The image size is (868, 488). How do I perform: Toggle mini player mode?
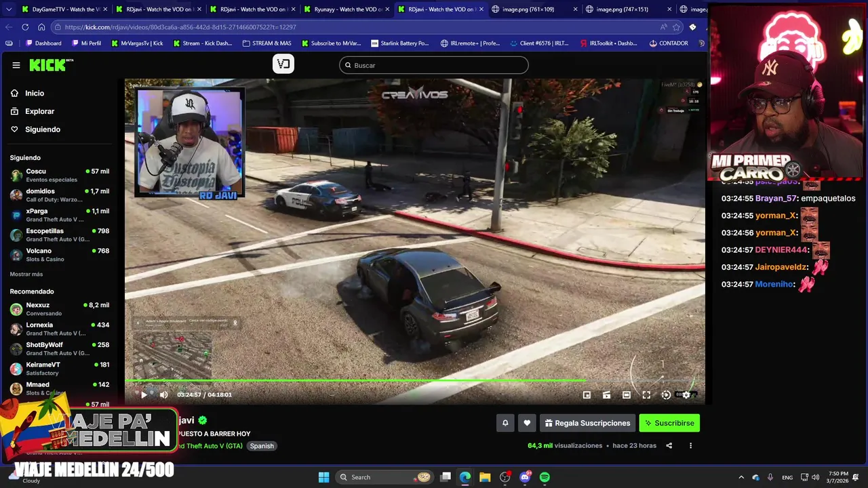[x=607, y=395]
